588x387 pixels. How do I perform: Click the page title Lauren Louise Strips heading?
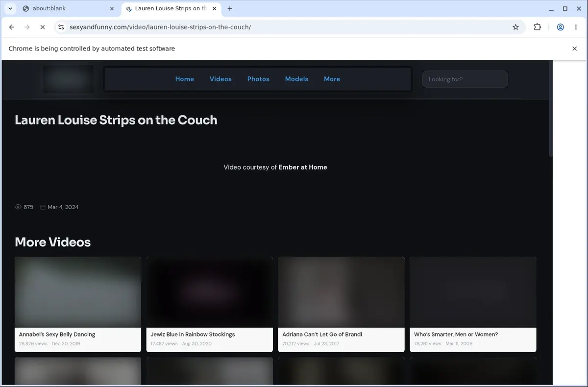pyautogui.click(x=116, y=120)
